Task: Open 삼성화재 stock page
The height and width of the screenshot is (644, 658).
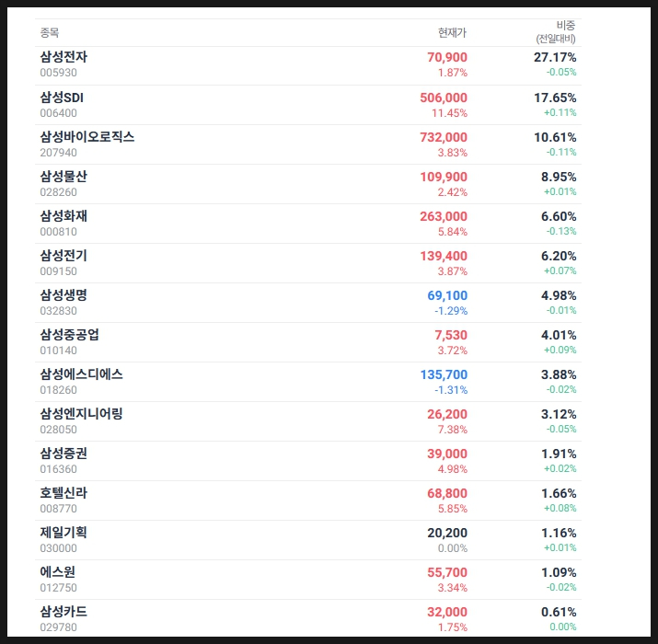Action: tap(63, 215)
